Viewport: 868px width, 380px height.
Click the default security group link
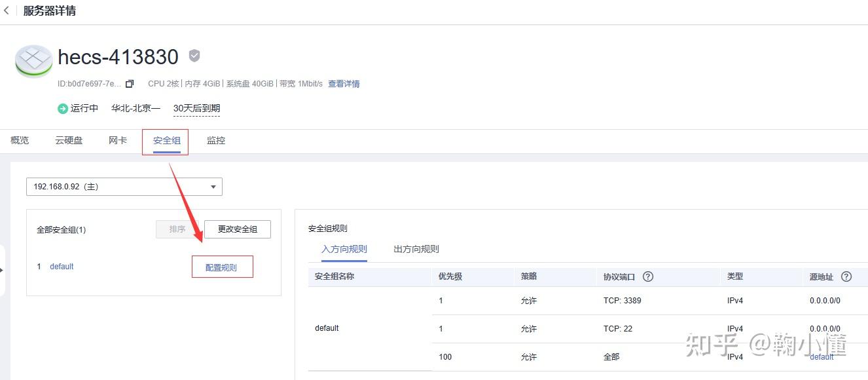62,267
